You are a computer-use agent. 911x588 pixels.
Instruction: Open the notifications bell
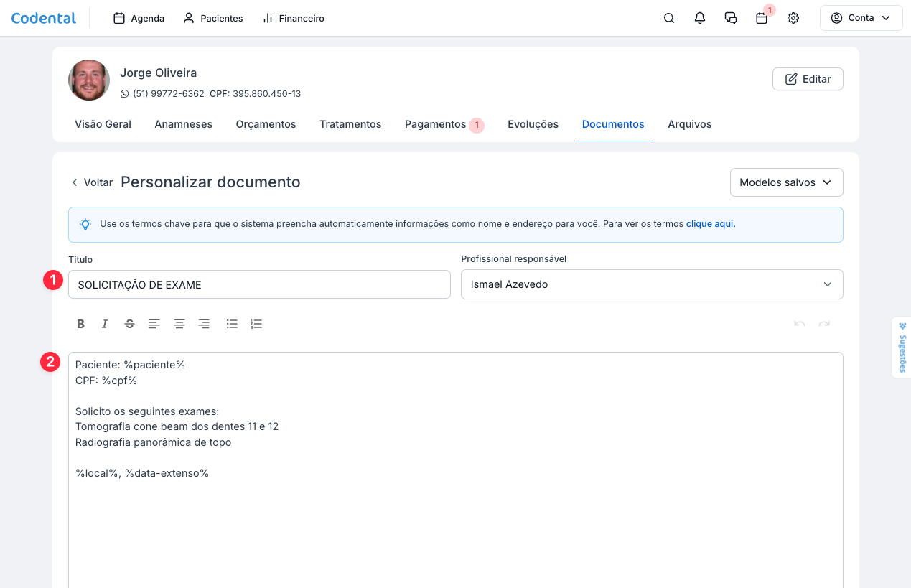(x=700, y=19)
